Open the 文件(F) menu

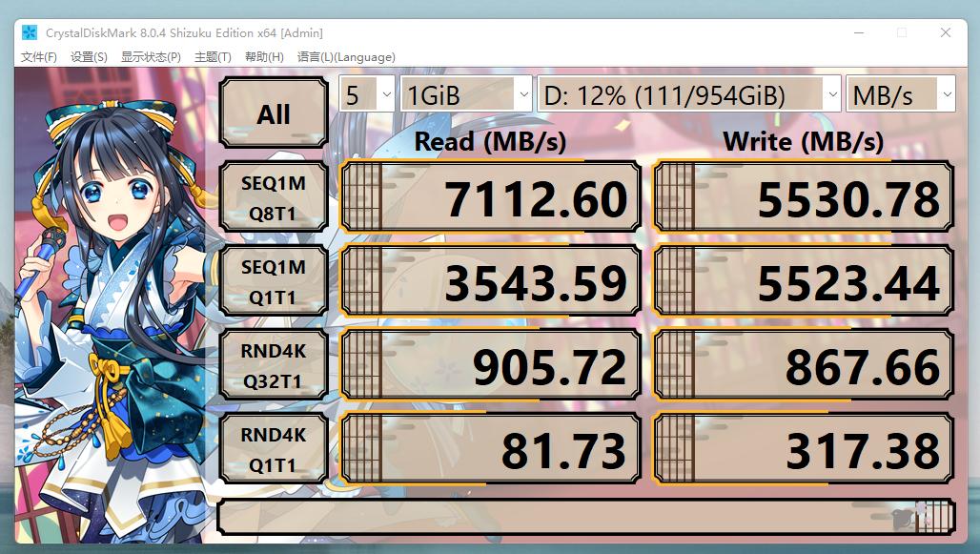[x=39, y=57]
